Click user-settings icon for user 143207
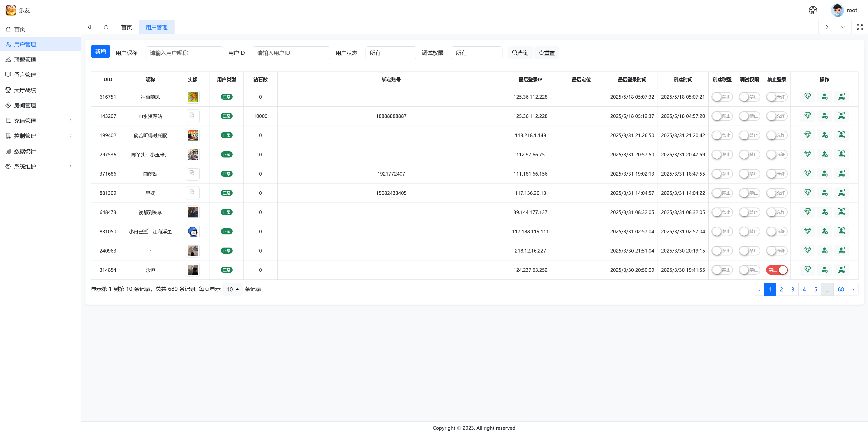The image size is (868, 434). [824, 116]
